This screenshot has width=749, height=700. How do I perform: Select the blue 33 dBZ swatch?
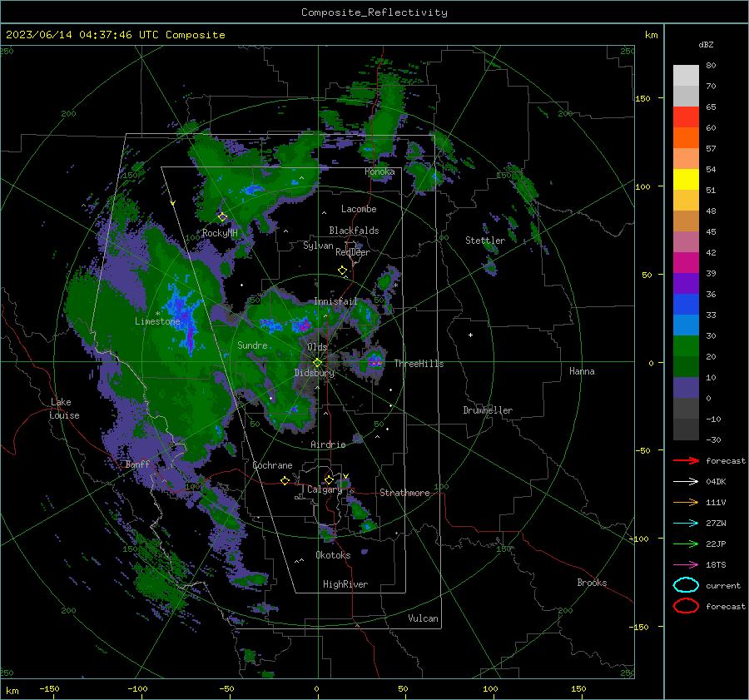pos(686,305)
